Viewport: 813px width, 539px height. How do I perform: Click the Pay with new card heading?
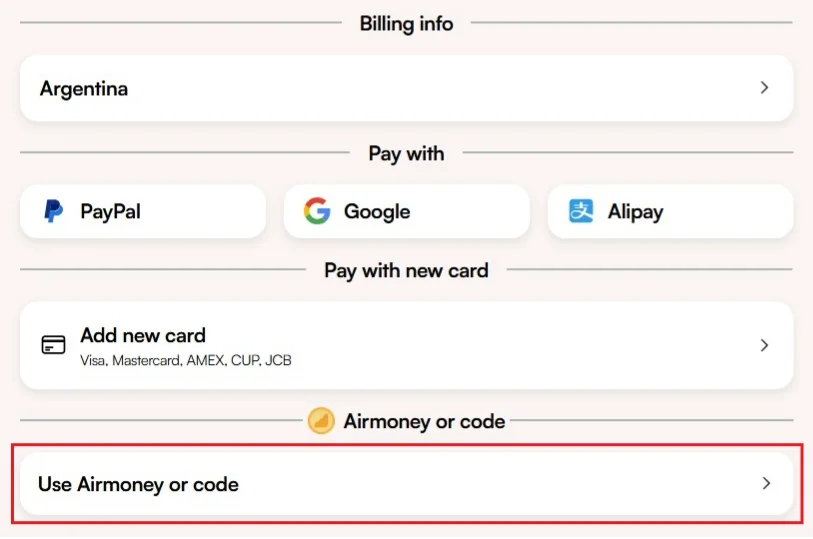pyautogui.click(x=406, y=270)
